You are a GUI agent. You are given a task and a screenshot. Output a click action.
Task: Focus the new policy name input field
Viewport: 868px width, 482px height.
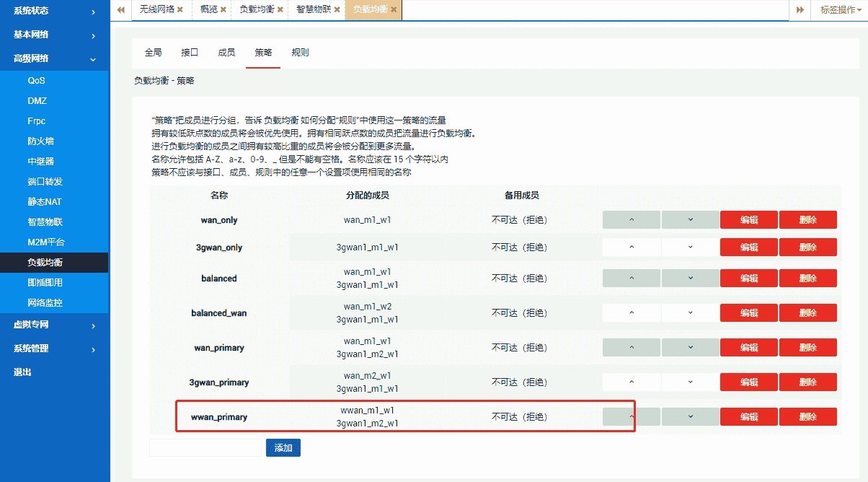tap(205, 448)
